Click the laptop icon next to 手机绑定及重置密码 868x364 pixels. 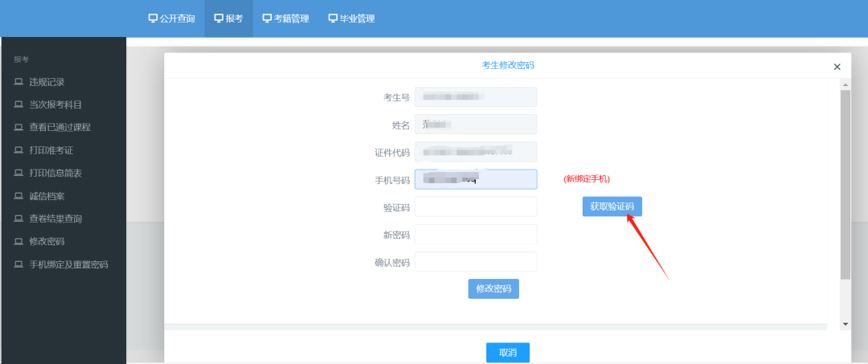pyautogui.click(x=18, y=264)
